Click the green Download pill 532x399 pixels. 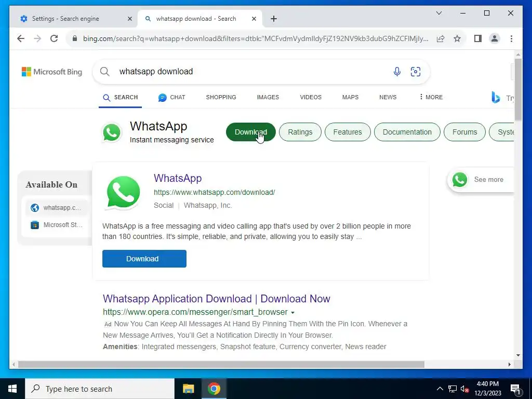251,132
